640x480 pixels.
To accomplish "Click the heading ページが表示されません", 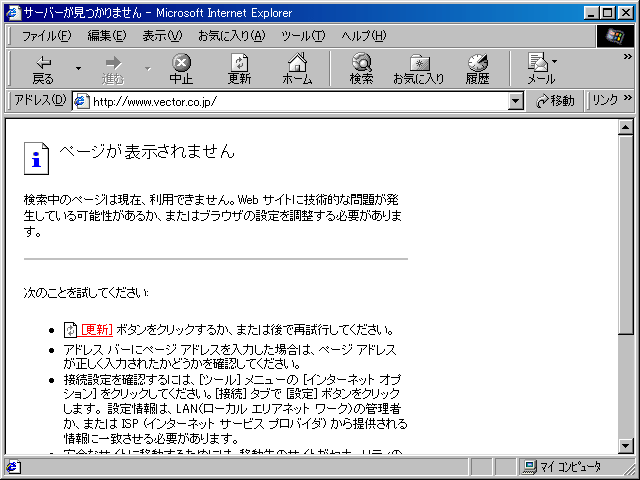I will pyautogui.click(x=147, y=151).
